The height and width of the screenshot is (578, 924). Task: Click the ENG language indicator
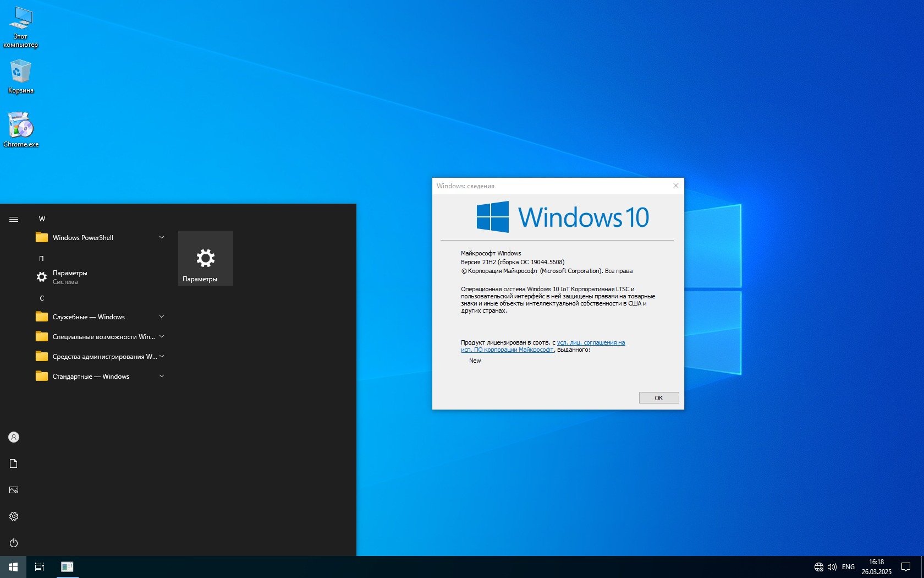point(848,567)
